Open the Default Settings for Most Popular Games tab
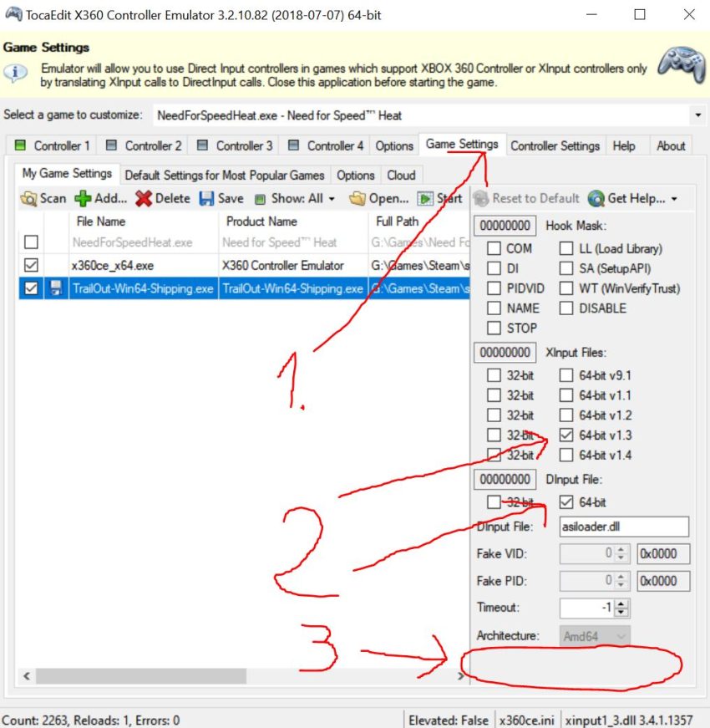Image resolution: width=710 pixels, height=728 pixels. click(224, 175)
